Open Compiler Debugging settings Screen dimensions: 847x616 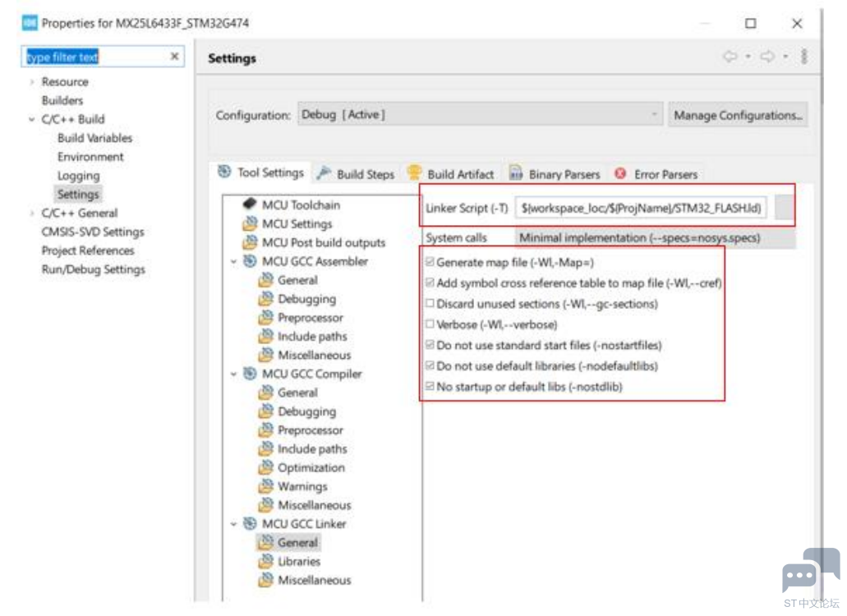pyautogui.click(x=306, y=411)
